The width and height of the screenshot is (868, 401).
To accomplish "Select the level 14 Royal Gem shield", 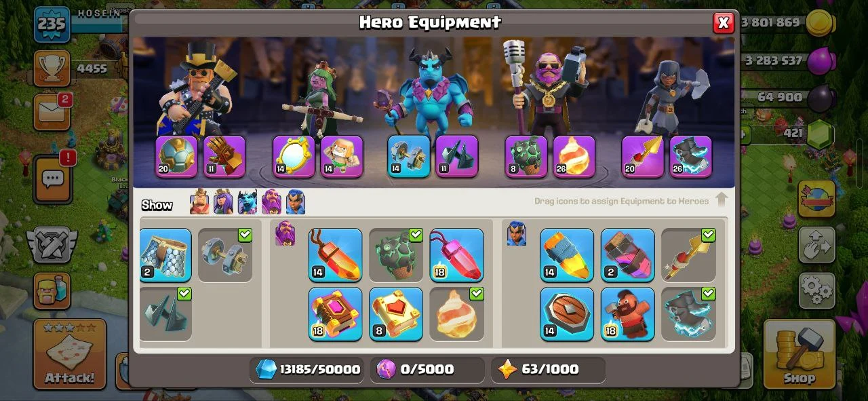I will tap(567, 313).
